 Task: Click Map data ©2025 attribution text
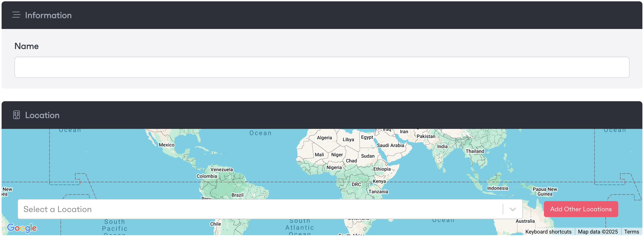click(598, 232)
